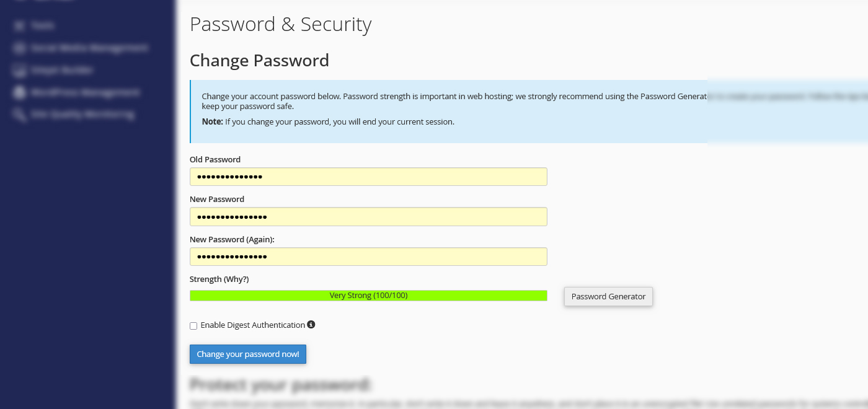This screenshot has width=868, height=409.
Task: Click the info icon beside Enable Digest Authentication
Action: point(311,325)
